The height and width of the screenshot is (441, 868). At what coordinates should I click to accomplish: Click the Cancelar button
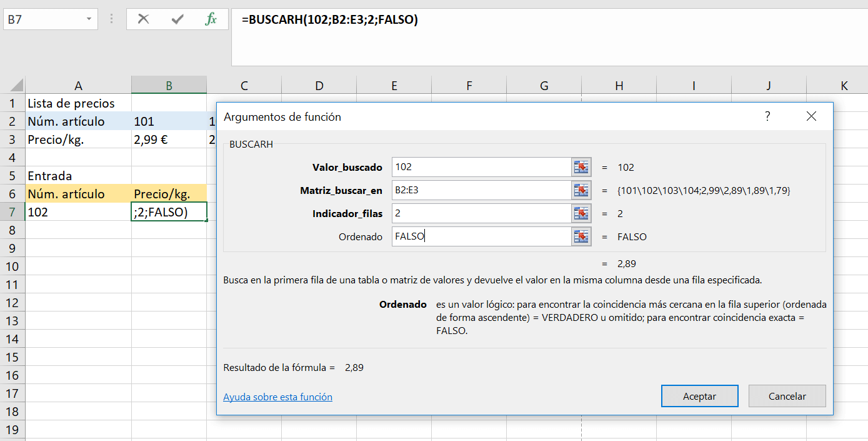pyautogui.click(x=787, y=396)
